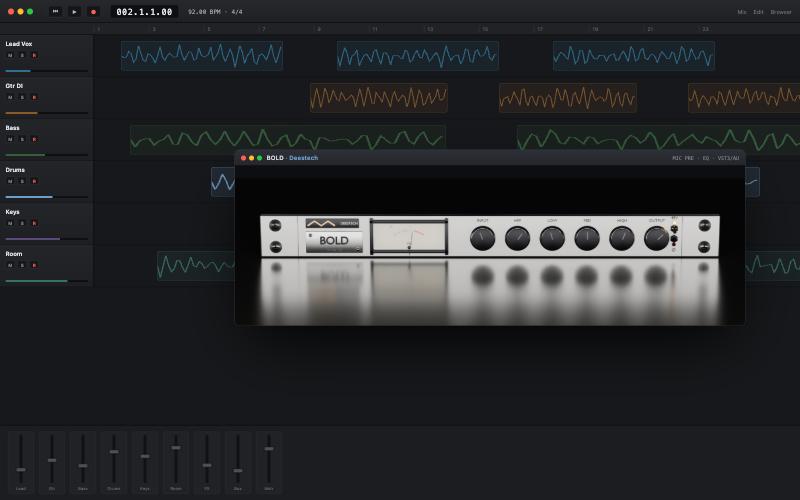Record-arm the Gtr DI track

[34, 97]
